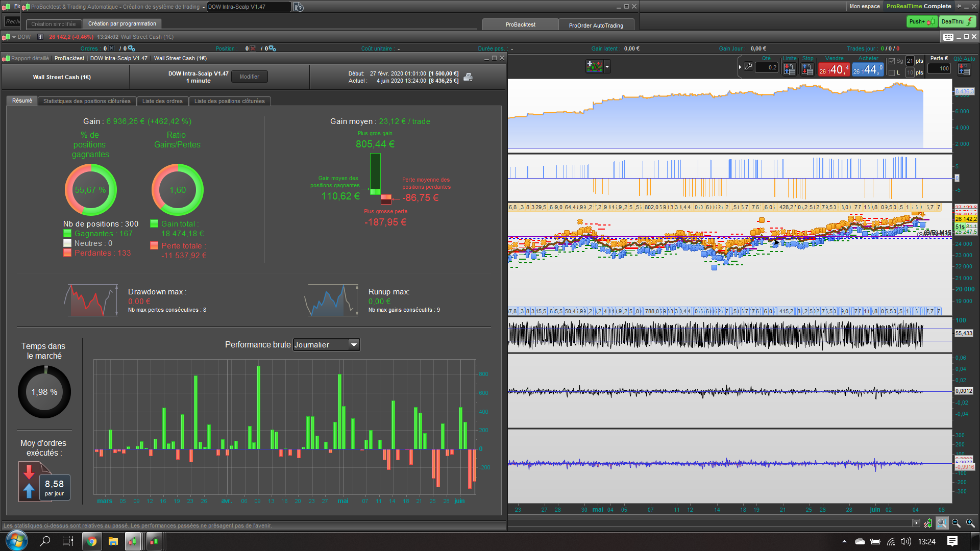Viewport: 980px width, 551px height.
Task: Toggle the Sg checkbox
Action: coord(892,61)
